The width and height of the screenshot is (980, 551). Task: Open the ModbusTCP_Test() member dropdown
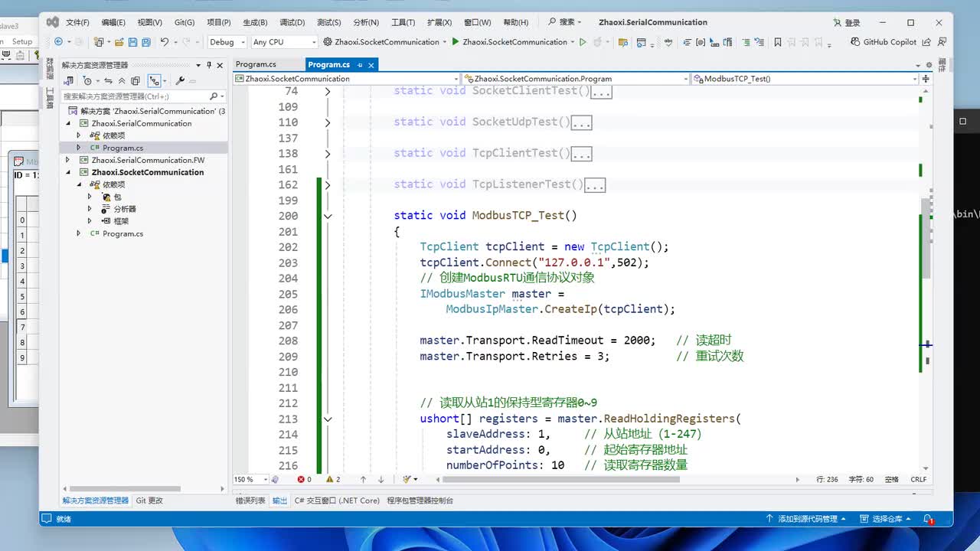pos(805,78)
